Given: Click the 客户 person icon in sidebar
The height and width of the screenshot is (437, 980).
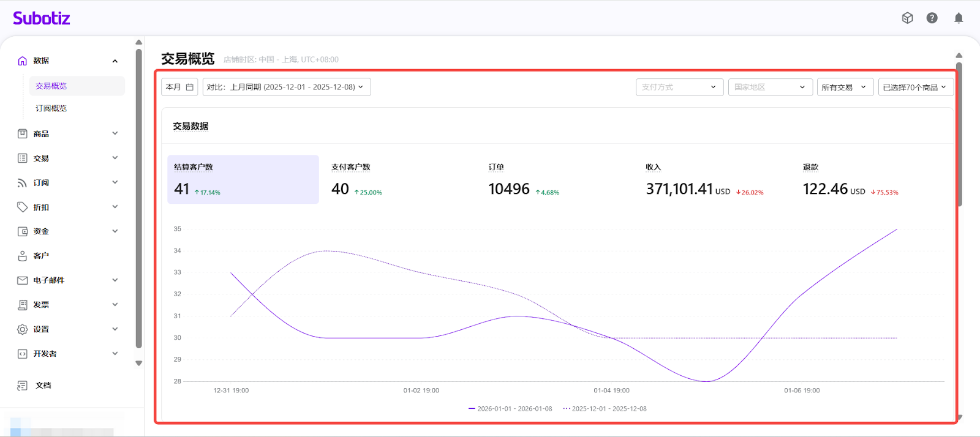Looking at the screenshot, I should tap(23, 256).
